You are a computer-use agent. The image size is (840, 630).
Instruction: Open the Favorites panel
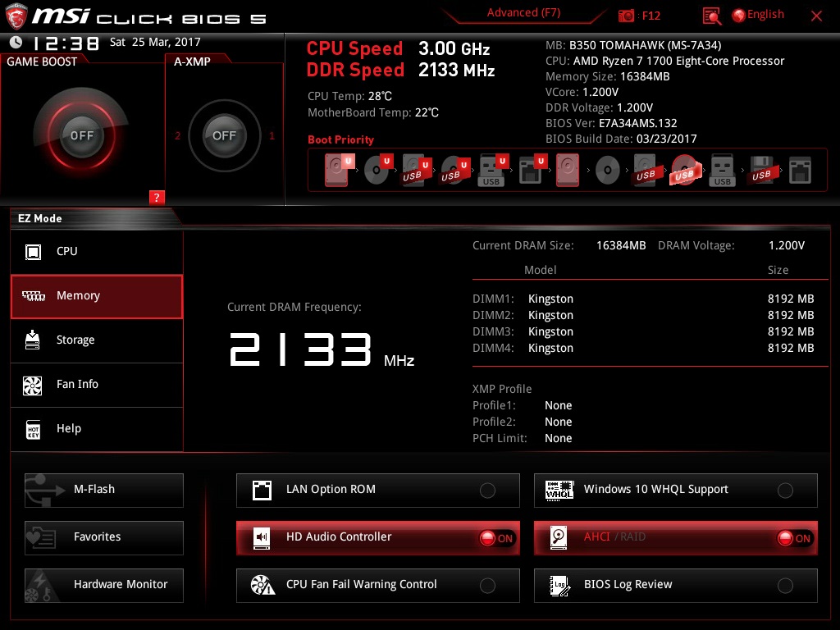[x=104, y=538]
